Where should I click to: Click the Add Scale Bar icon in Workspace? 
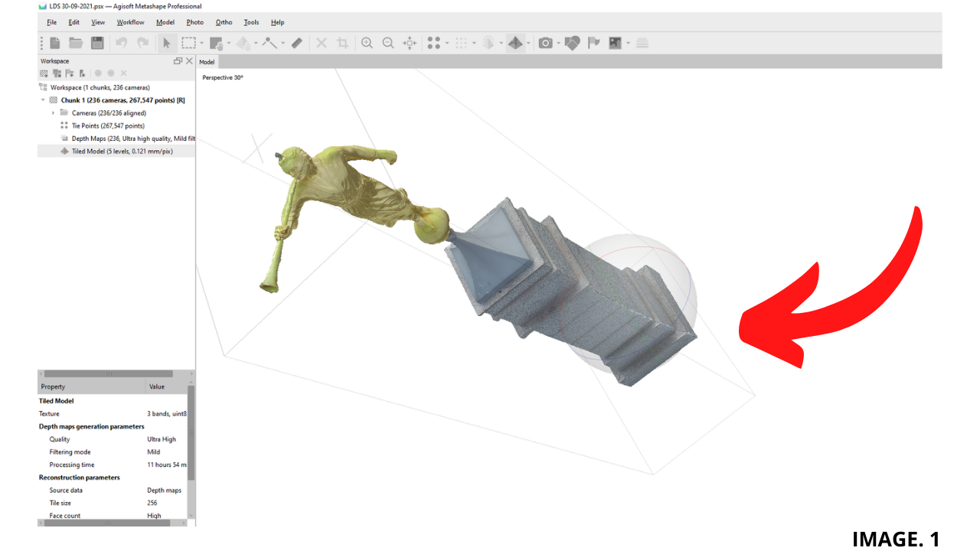82,73
